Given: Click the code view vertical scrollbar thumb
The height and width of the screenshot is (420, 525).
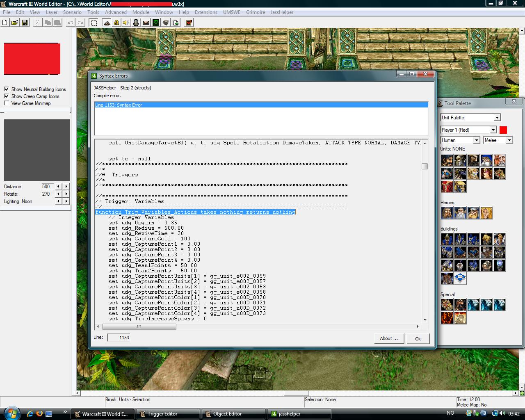Looking at the screenshot, I should pyautogui.click(x=425, y=166).
